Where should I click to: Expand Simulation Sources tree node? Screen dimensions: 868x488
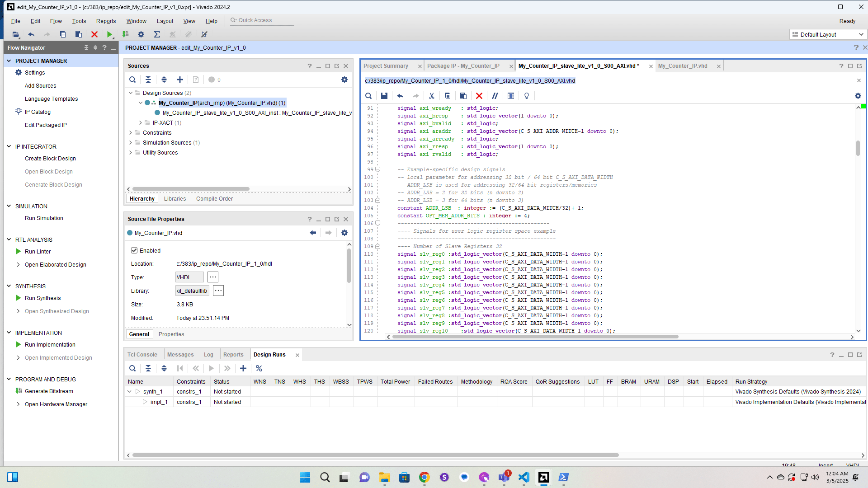(131, 142)
